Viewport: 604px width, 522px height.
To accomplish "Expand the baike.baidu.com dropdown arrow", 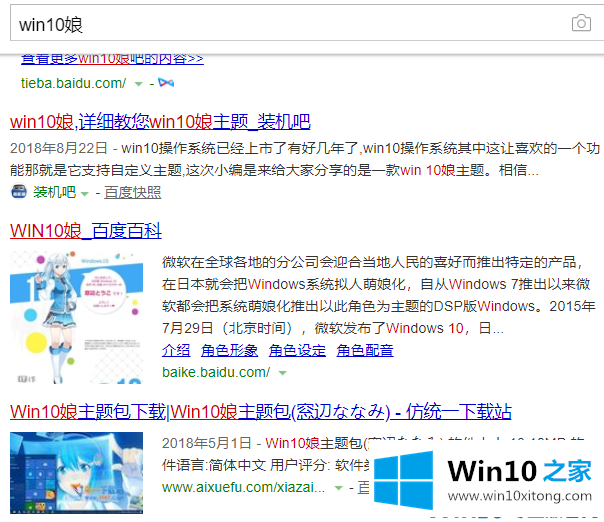I will (x=283, y=373).
